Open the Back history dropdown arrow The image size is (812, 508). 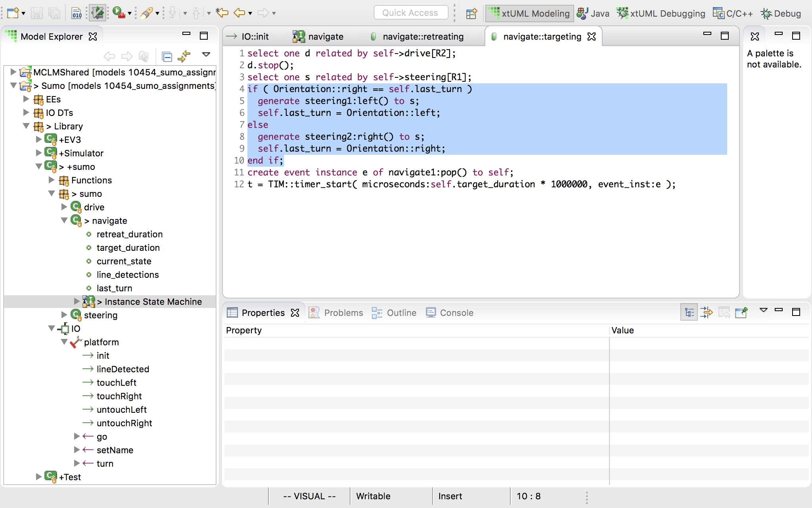pos(250,13)
